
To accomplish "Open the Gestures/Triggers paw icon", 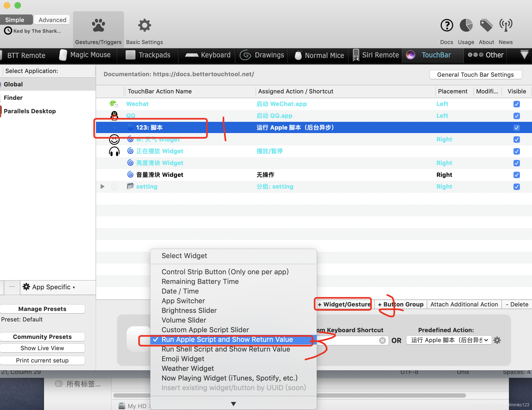I will [99, 25].
